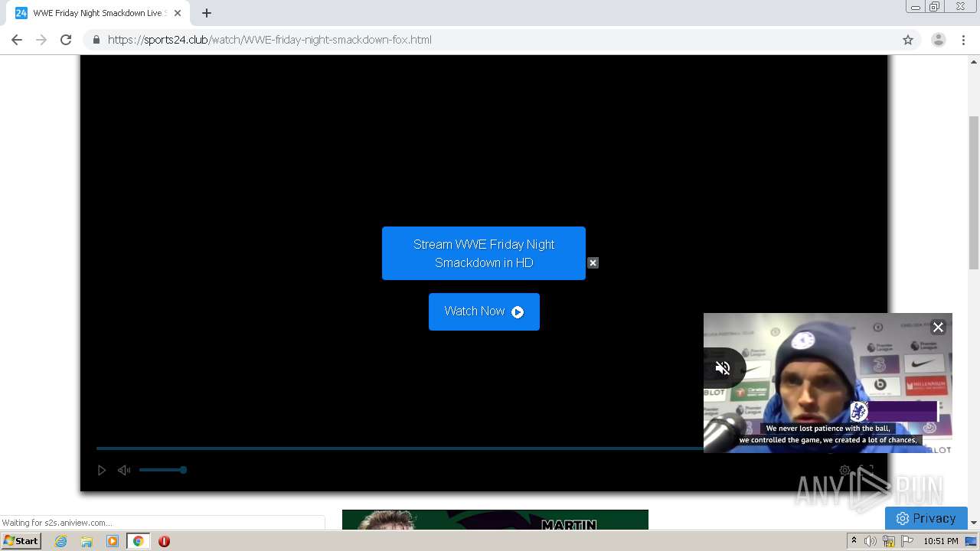980x551 pixels.
Task: Reload the current page
Action: [66, 40]
